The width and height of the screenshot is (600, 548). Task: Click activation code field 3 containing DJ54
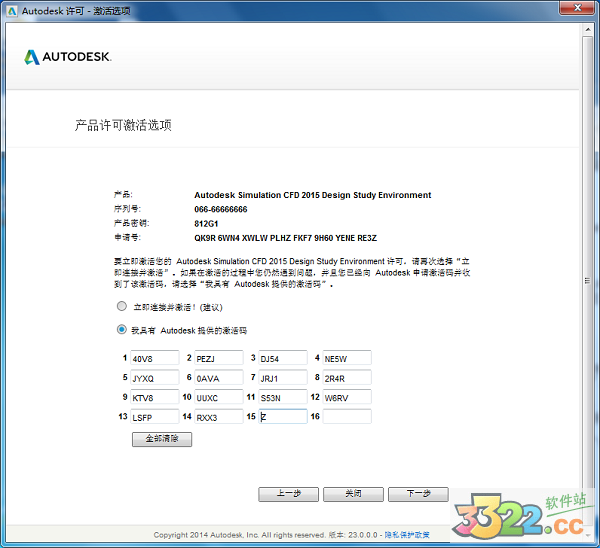(283, 358)
